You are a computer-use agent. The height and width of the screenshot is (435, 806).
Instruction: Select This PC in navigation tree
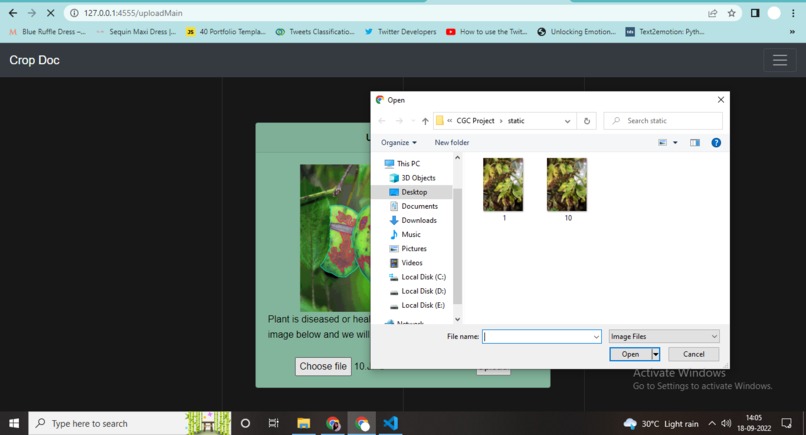[x=402, y=164]
